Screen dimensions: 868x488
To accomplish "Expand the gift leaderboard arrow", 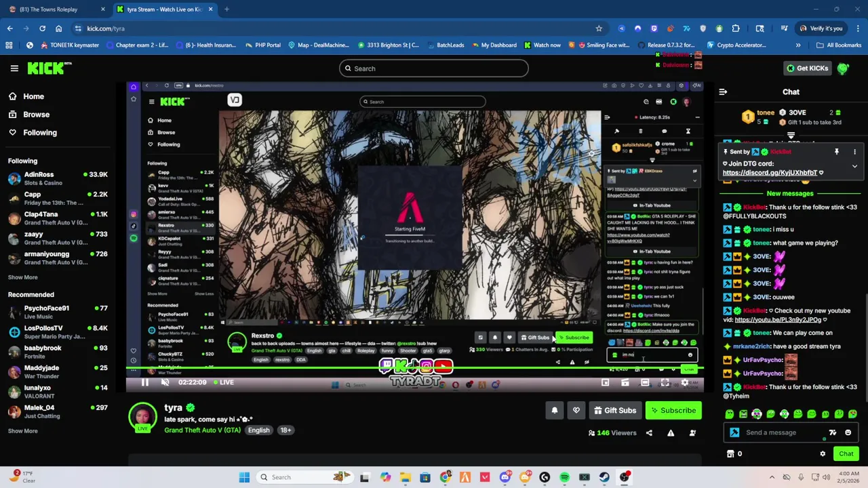I will (791, 136).
